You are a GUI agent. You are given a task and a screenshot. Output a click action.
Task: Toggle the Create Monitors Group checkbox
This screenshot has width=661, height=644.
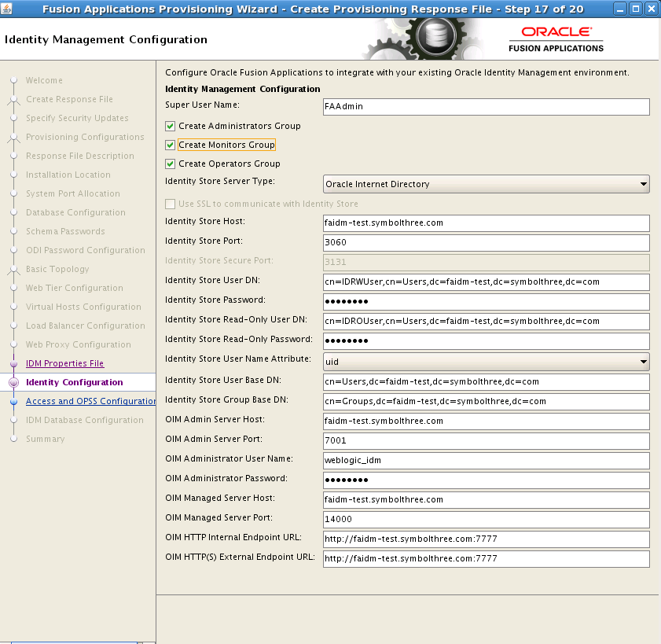pyautogui.click(x=171, y=145)
